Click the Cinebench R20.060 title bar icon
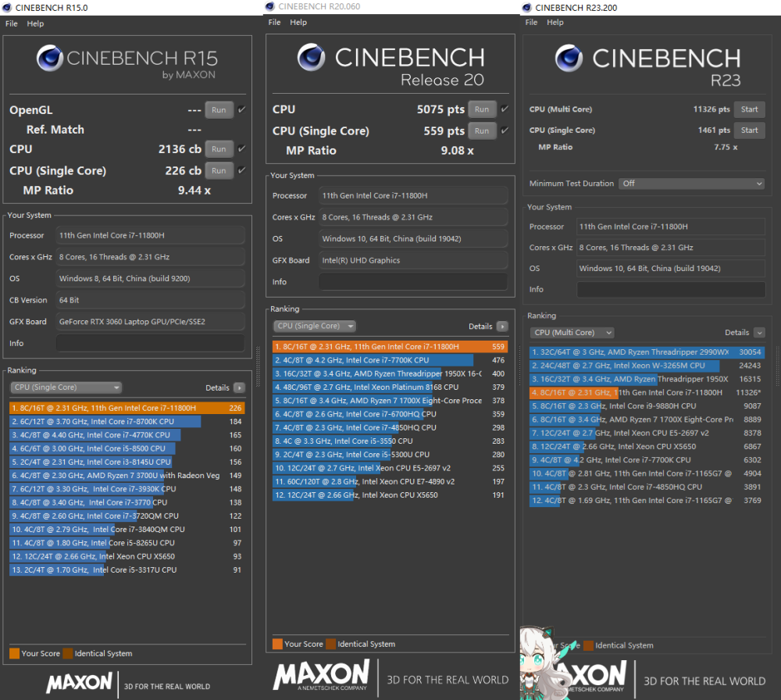Image resolution: width=781 pixels, height=700 pixels. tap(270, 6)
